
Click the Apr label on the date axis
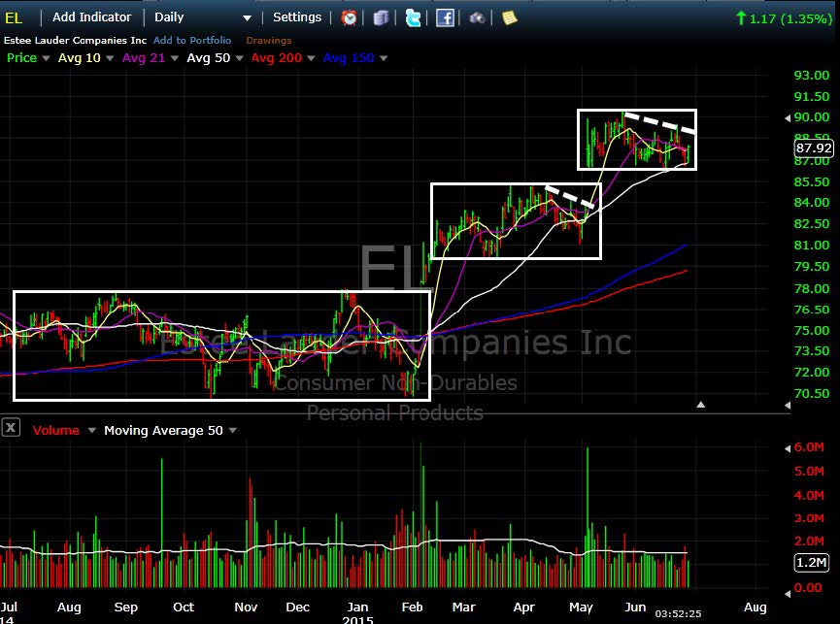[x=524, y=608]
